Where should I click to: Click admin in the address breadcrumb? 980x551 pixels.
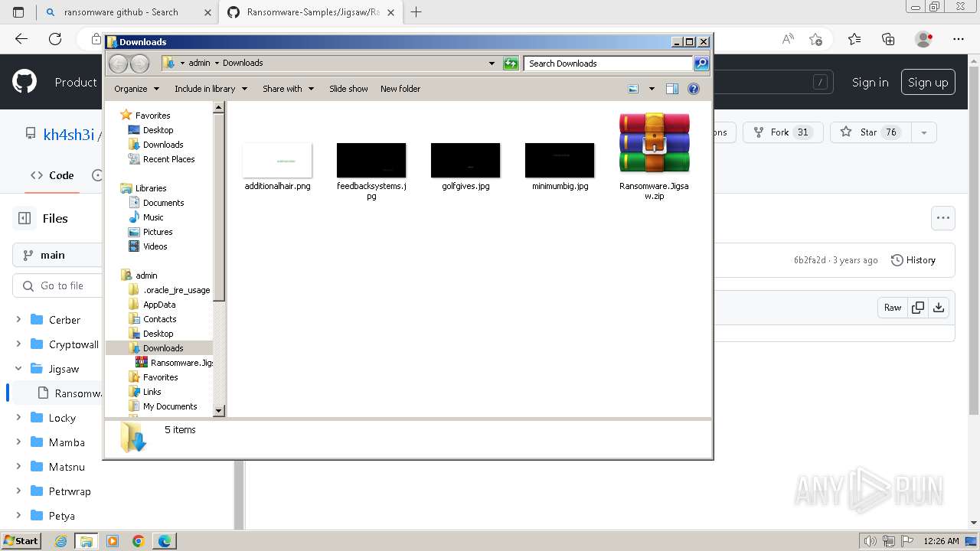199,64
